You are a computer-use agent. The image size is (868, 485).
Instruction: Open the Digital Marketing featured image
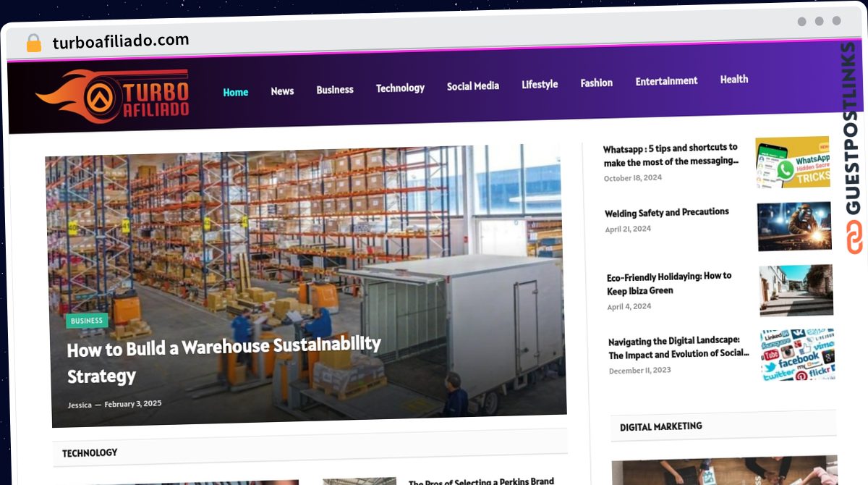pos(724,471)
